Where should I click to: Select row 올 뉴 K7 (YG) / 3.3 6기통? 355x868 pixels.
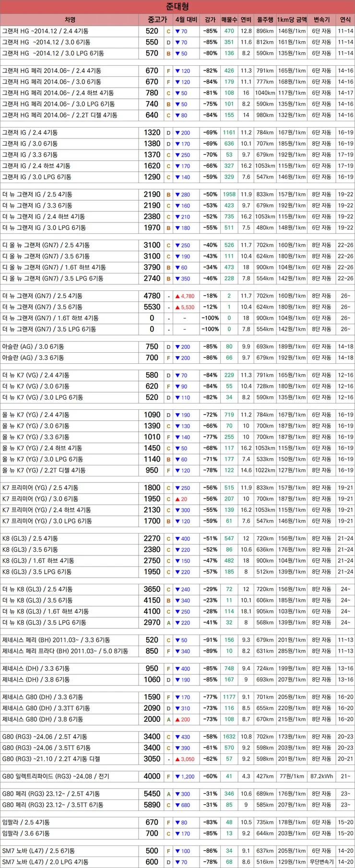[177, 437]
